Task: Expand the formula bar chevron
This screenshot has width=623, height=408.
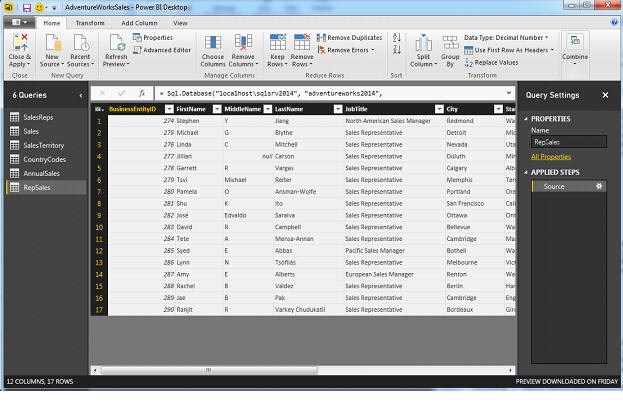Action: pyautogui.click(x=509, y=93)
